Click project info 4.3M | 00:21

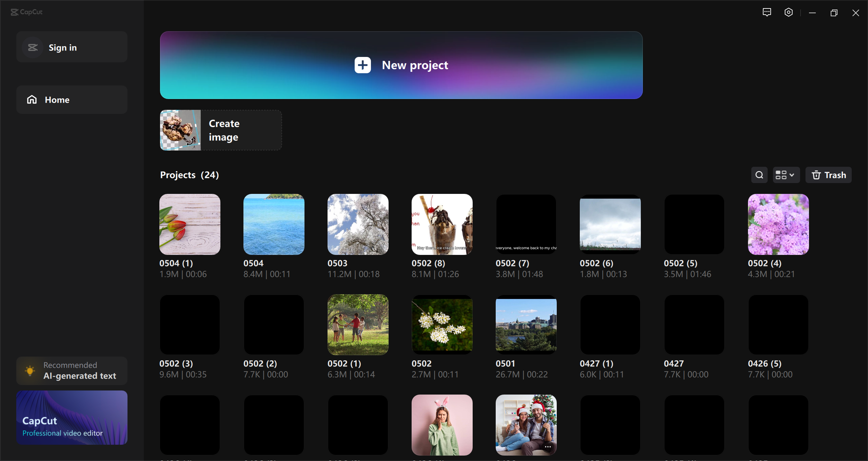pyautogui.click(x=771, y=274)
